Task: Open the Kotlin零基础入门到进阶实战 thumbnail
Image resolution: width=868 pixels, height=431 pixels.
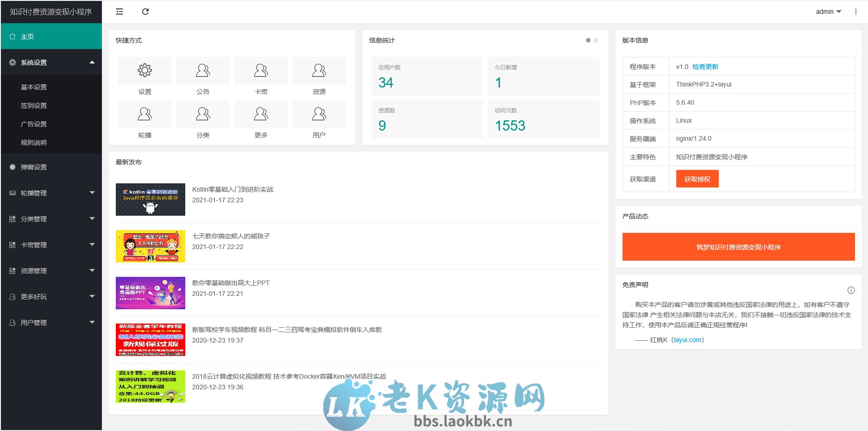Action: 150,199
